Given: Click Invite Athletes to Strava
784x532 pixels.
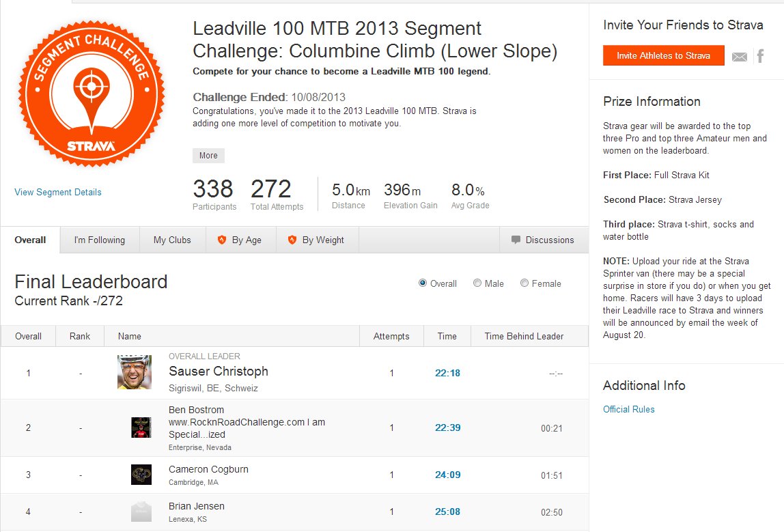Looking at the screenshot, I should (x=663, y=57).
